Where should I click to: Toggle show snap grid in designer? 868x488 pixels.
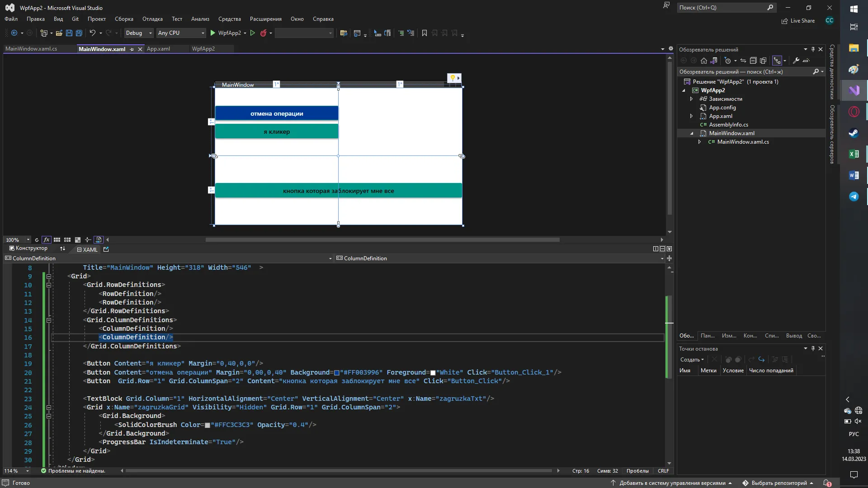tap(57, 240)
